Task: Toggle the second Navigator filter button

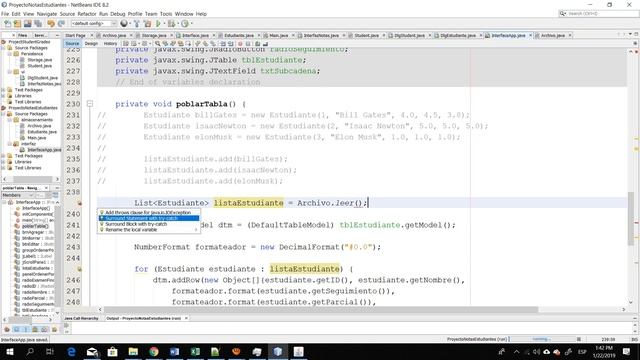Action: [16, 329]
